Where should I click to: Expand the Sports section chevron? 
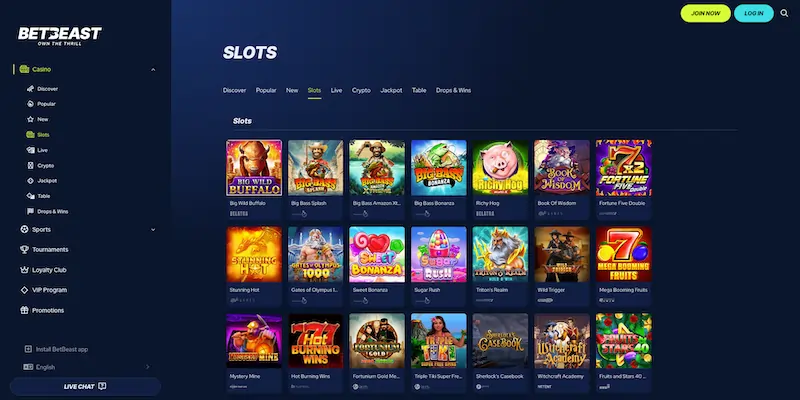(x=153, y=230)
